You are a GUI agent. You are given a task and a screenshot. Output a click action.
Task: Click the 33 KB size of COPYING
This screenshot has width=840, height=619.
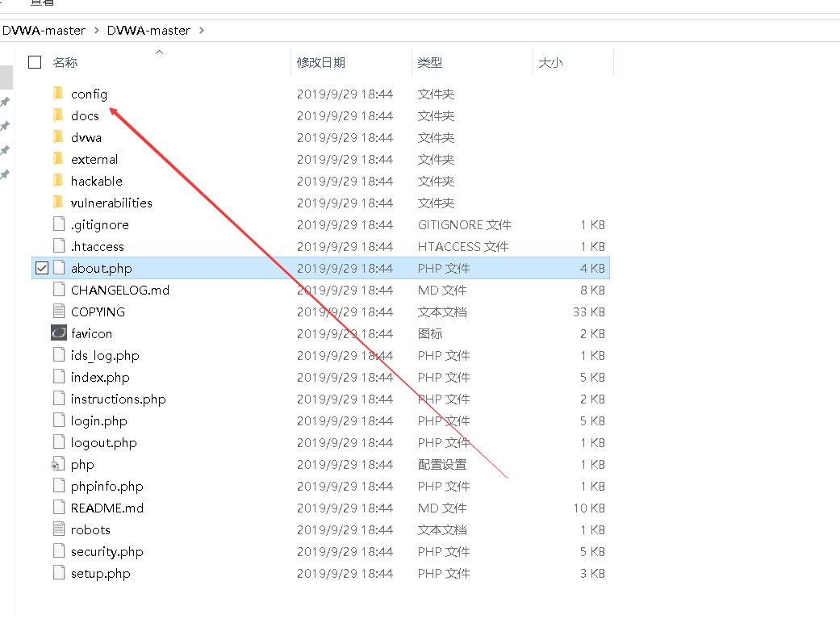click(589, 312)
